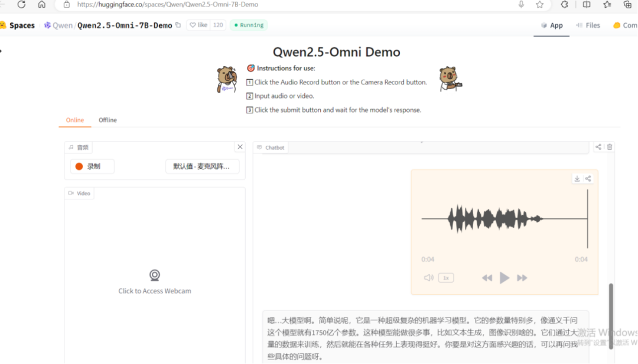Seek within the audio waveform
This screenshot has width=638, height=364.
tap(504, 218)
